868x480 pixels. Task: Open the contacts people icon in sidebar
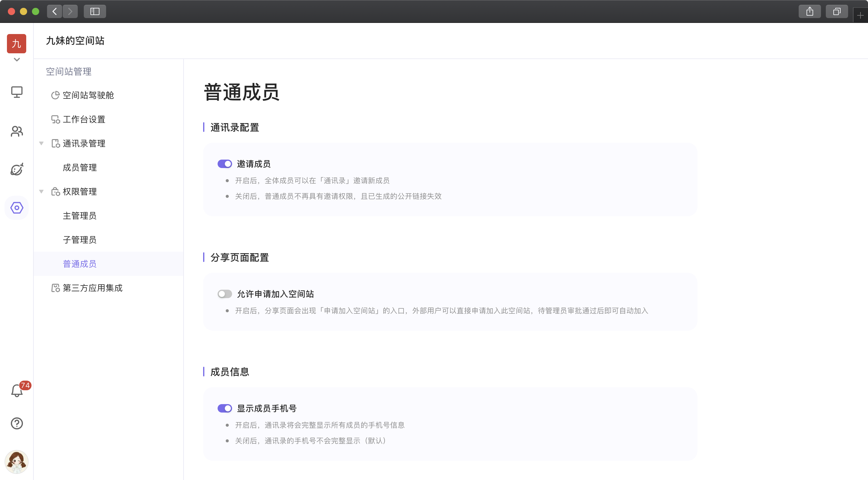click(x=17, y=131)
